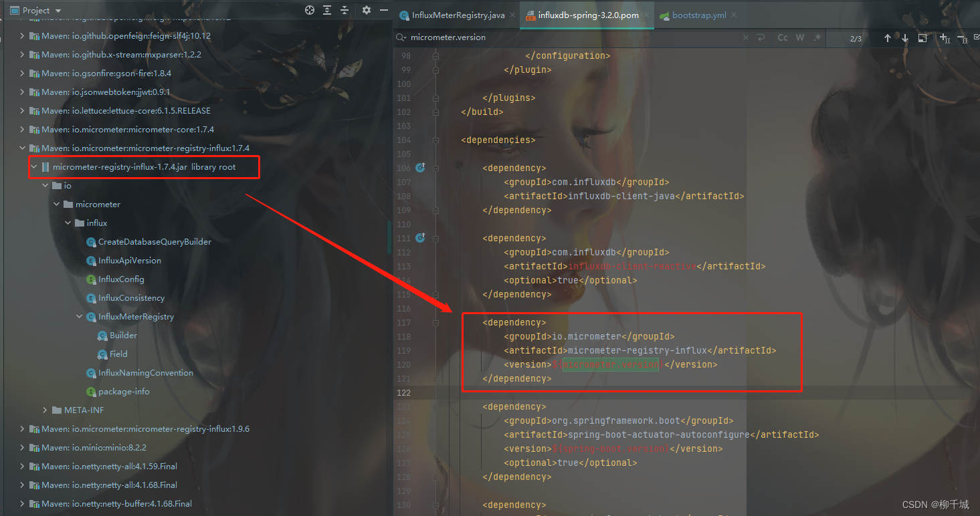Click the Select Opened File crosshair icon
Screen dimensions: 980x516
309,11
